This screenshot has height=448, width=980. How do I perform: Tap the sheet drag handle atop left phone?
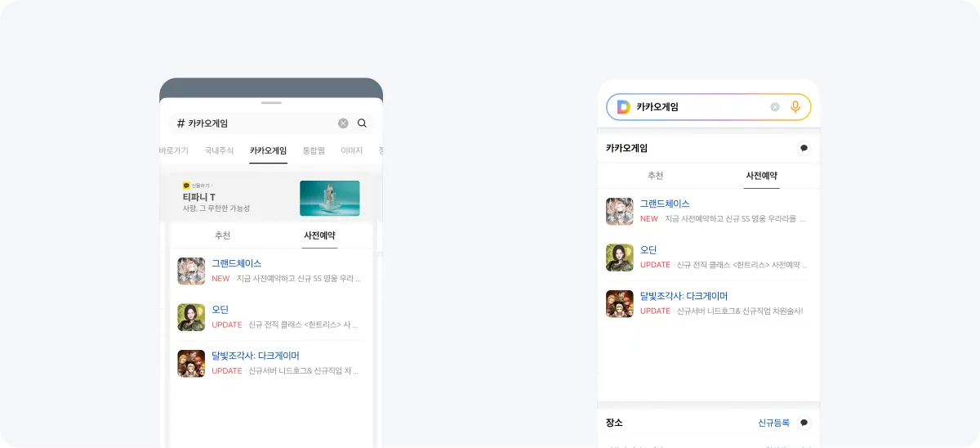tap(271, 103)
